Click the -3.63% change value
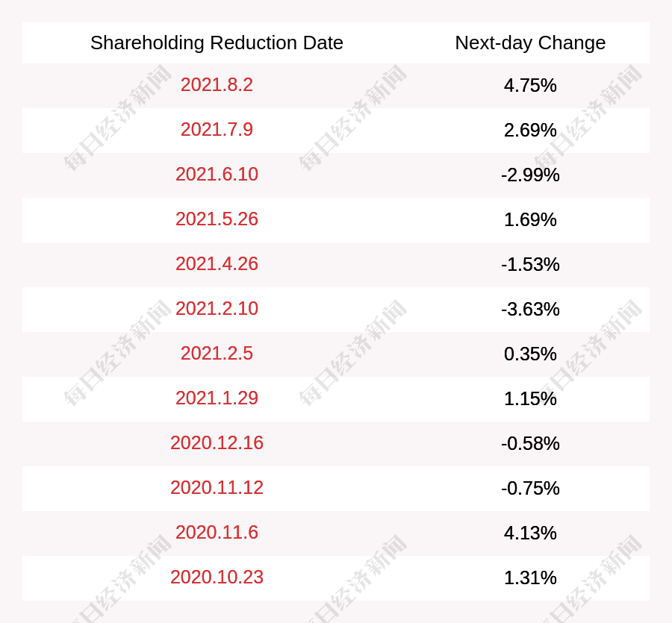Viewport: 672px width, 623px height. 530,310
